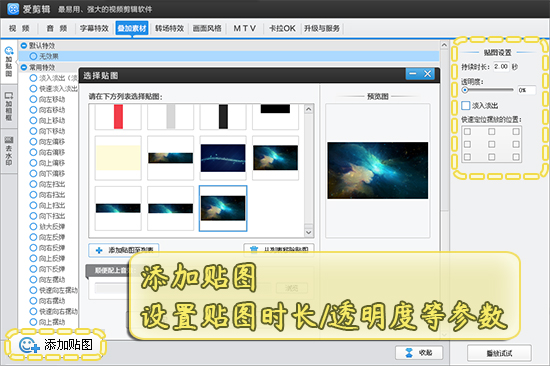Close the 选择贴图 dialog

[427, 74]
